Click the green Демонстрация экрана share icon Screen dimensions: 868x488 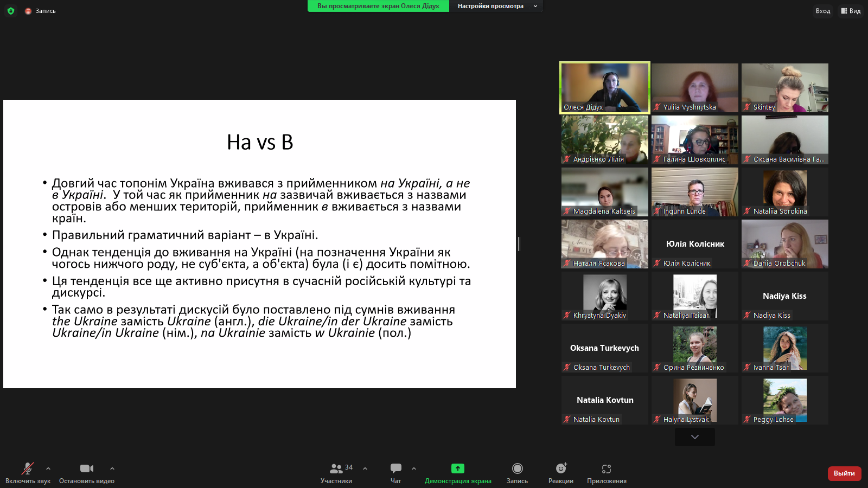(x=458, y=468)
